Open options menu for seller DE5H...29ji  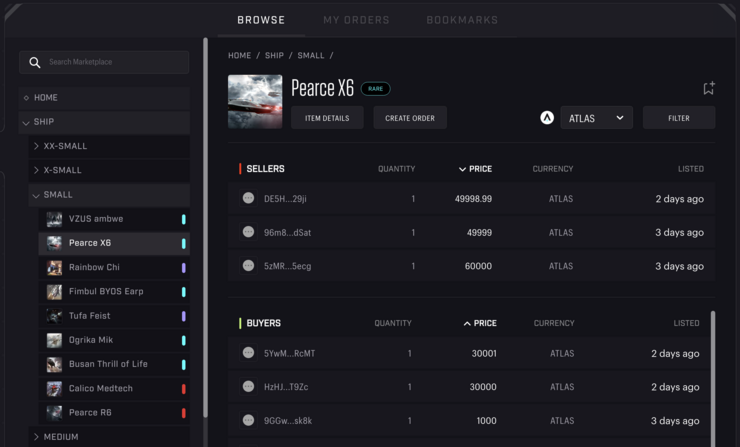coord(248,198)
